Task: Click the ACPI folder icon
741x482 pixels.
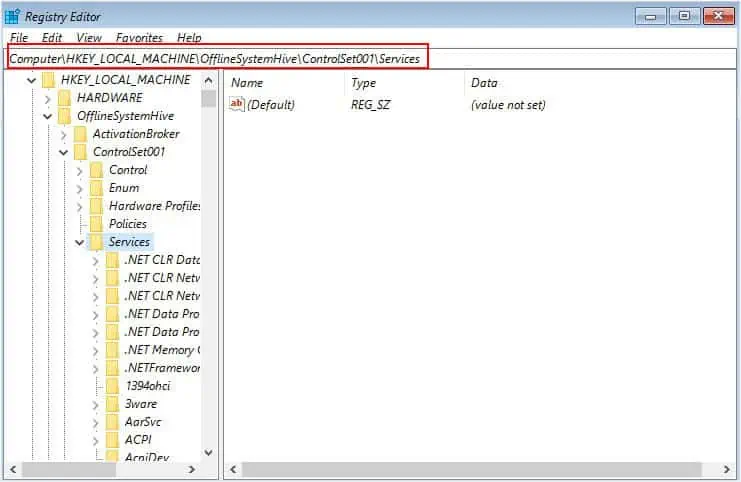Action: 112,440
